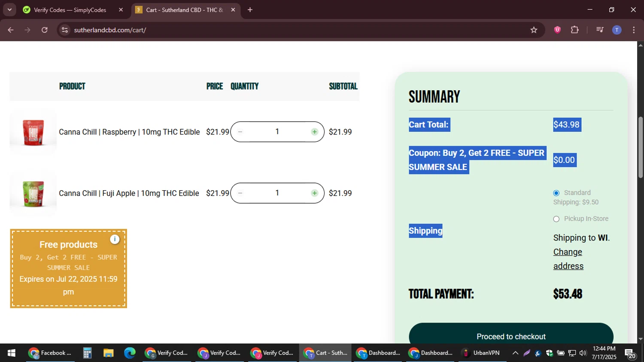Click Proceed to checkout button

click(x=511, y=336)
